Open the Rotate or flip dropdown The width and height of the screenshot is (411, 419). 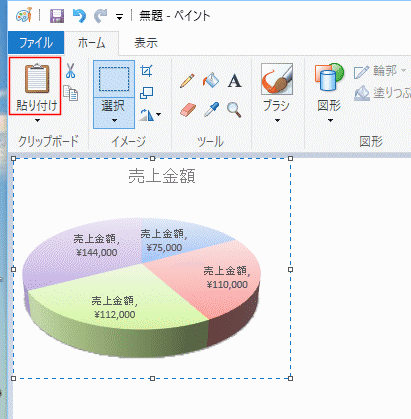click(x=150, y=115)
